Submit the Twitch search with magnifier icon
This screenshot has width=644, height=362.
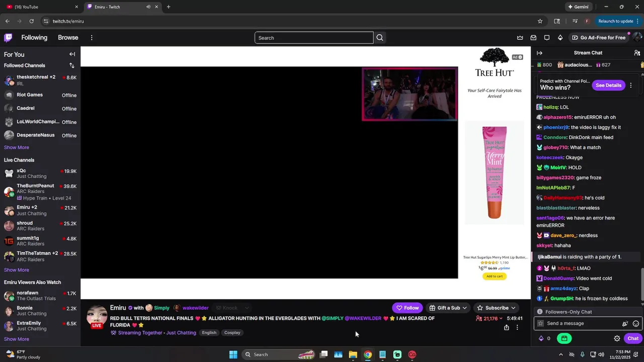tap(380, 38)
